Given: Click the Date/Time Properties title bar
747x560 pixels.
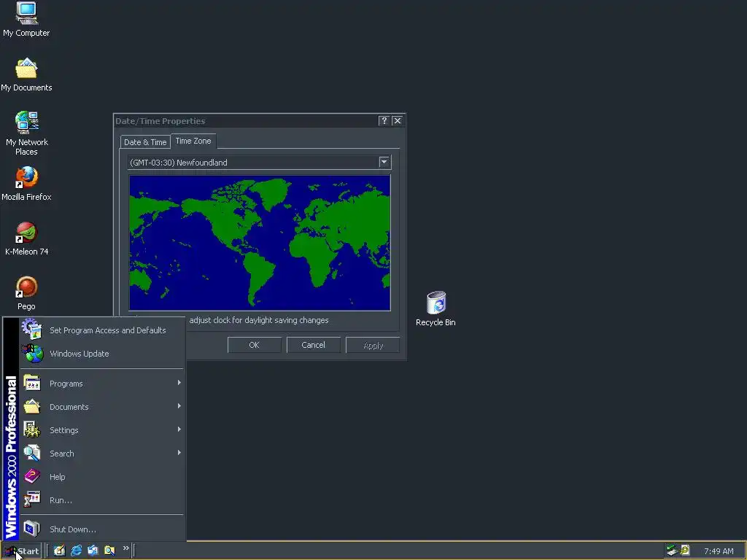Looking at the screenshot, I should [x=246, y=121].
